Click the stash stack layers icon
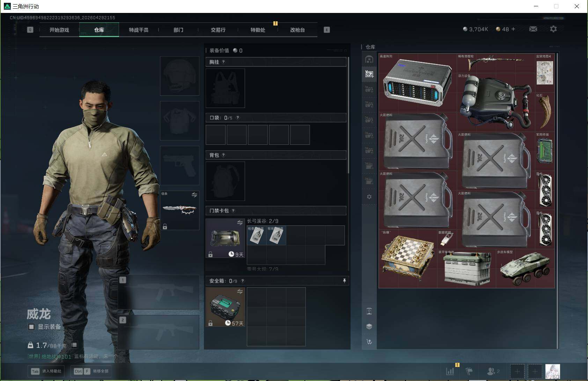The height and width of the screenshot is (381, 588). (x=369, y=326)
